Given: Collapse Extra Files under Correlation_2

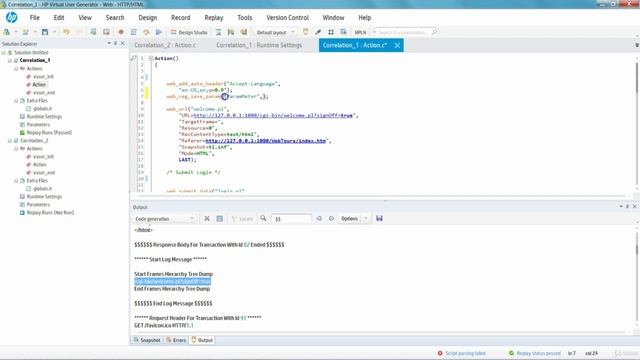Looking at the screenshot, I should coord(16,180).
